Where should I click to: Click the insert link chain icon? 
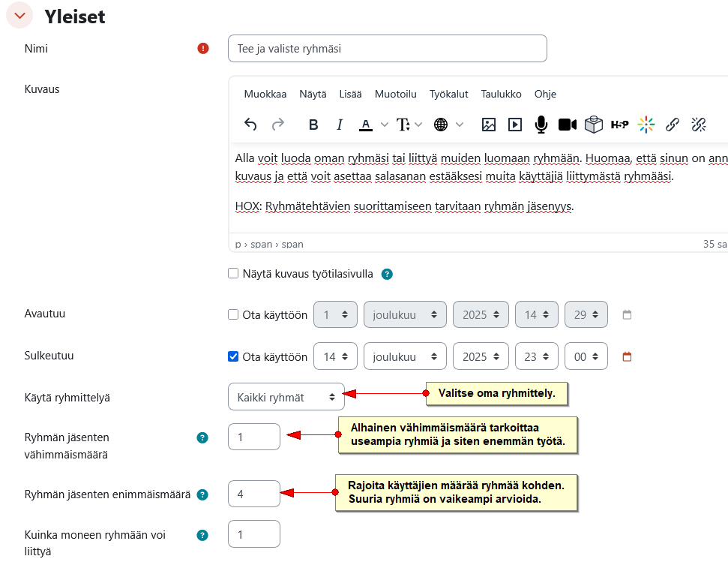pos(673,125)
